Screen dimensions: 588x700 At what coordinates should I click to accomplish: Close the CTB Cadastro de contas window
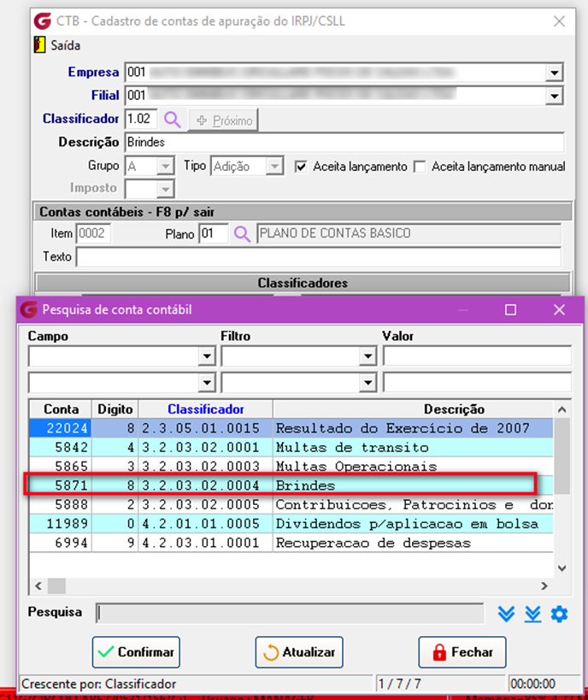click(559, 21)
